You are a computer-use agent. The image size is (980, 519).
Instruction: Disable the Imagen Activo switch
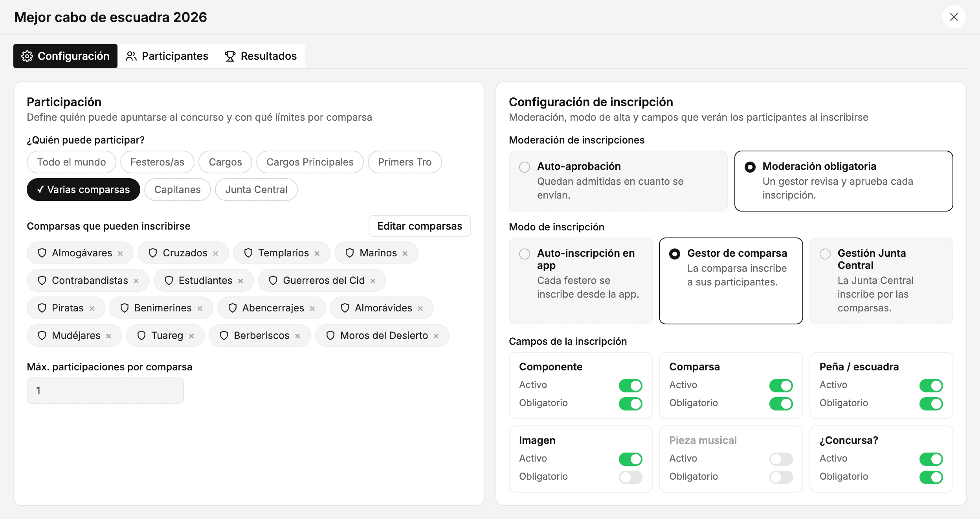click(x=631, y=459)
